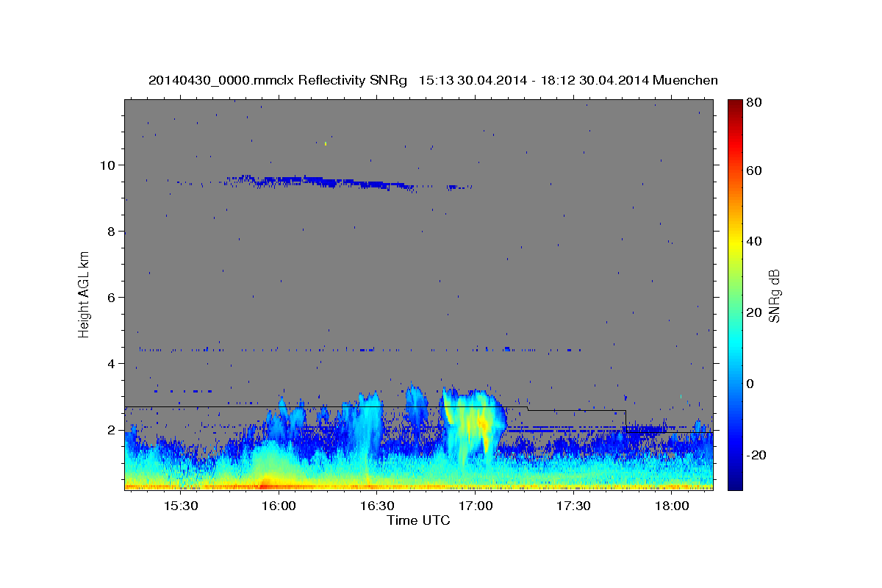Click the 16:00 time tick label
This screenshot has height=588, width=882.
(x=279, y=506)
